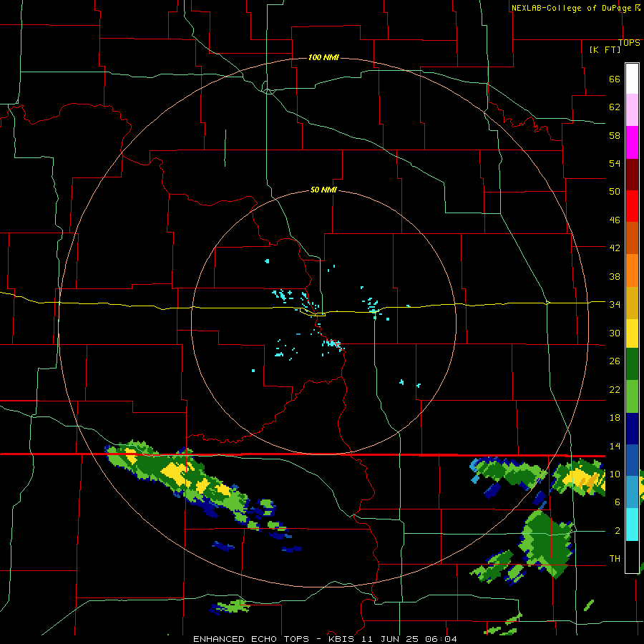Click the dark green 26 kft legend swatch
The image size is (644, 644).
click(632, 364)
